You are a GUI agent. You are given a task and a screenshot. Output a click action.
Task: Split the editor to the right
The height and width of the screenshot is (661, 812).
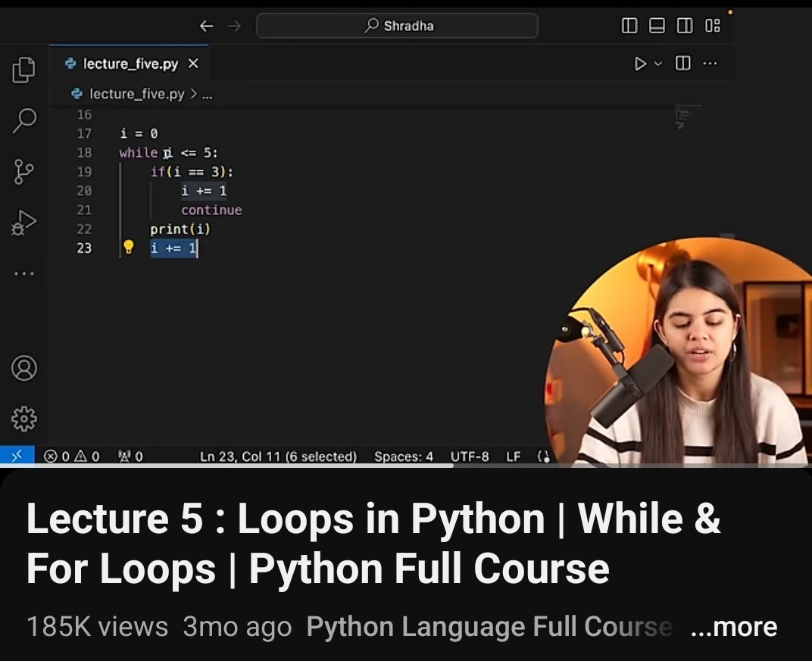coord(683,63)
